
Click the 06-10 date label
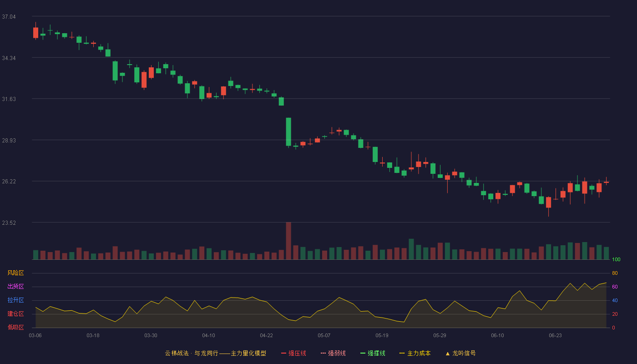497,335
